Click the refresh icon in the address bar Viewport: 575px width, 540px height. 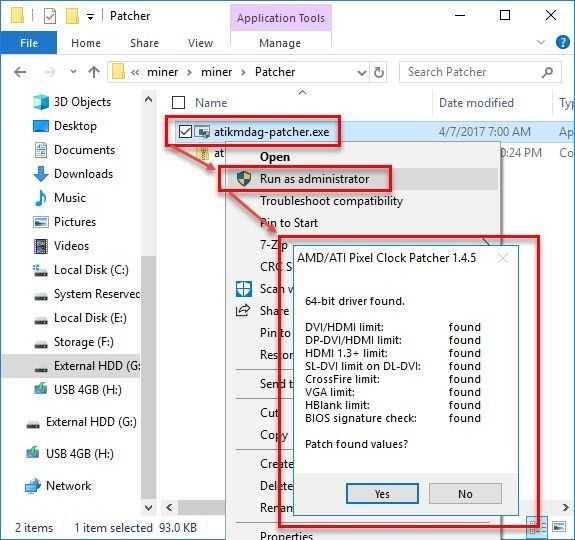[379, 72]
